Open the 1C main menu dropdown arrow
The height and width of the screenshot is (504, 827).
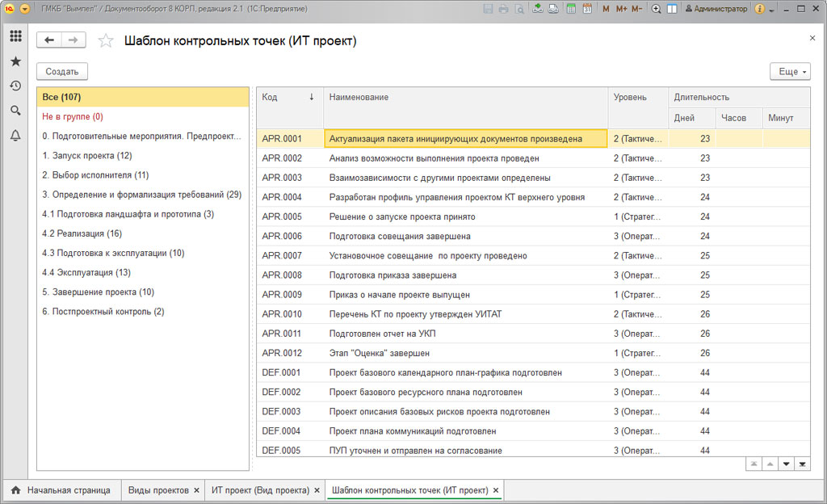click(x=24, y=9)
